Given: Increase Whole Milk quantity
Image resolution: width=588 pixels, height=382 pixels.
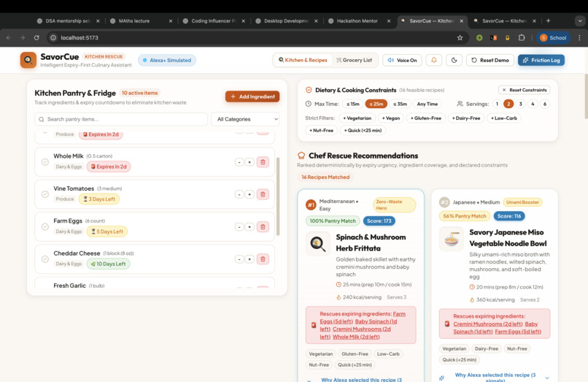Looking at the screenshot, I should click(249, 162).
